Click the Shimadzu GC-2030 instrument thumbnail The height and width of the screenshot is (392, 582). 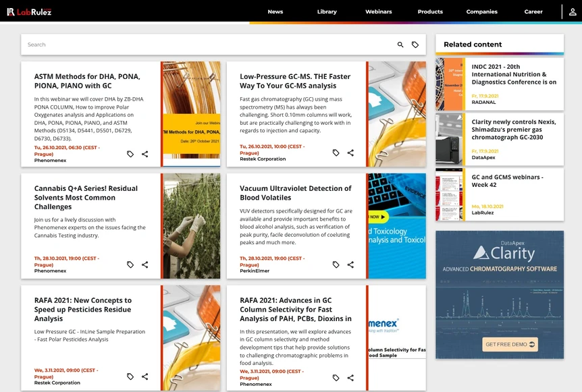pos(449,140)
